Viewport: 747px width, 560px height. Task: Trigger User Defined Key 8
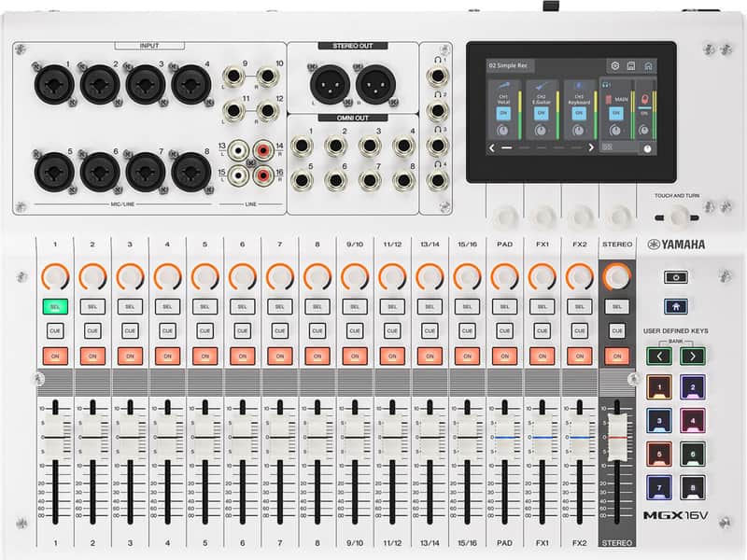[x=693, y=487]
